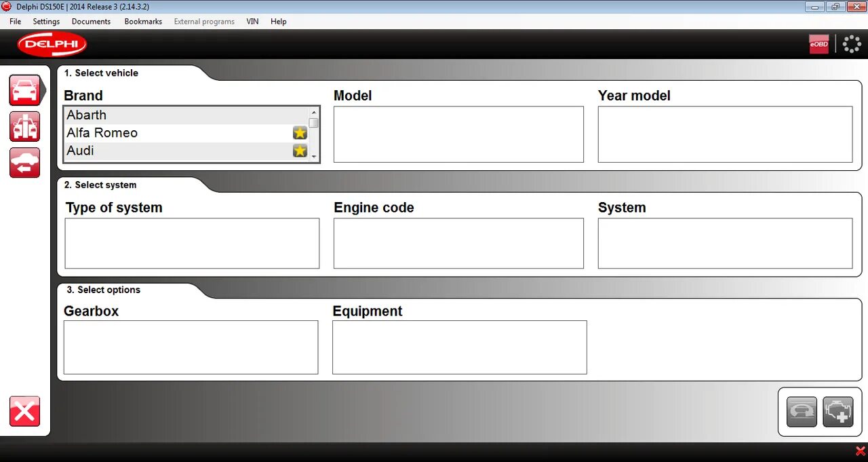Toggle favorite star for Alfa Romeo
This screenshot has height=462, width=868.
[x=300, y=133]
